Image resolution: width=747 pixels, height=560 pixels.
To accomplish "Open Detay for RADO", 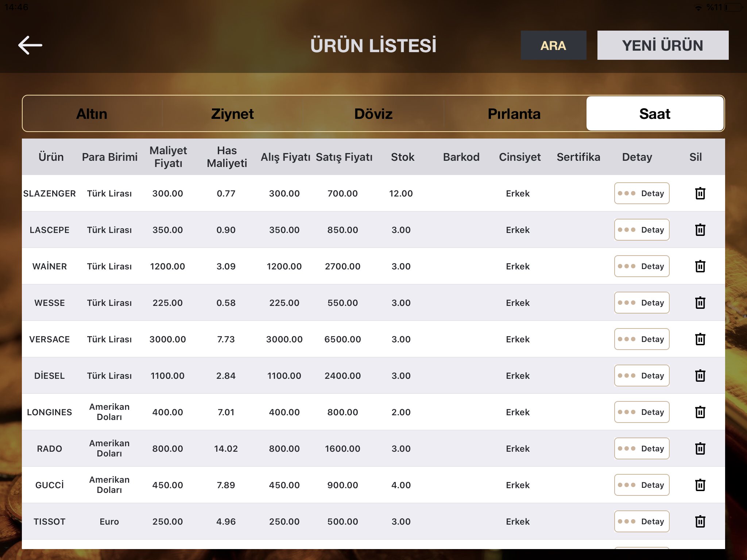I will point(642,448).
